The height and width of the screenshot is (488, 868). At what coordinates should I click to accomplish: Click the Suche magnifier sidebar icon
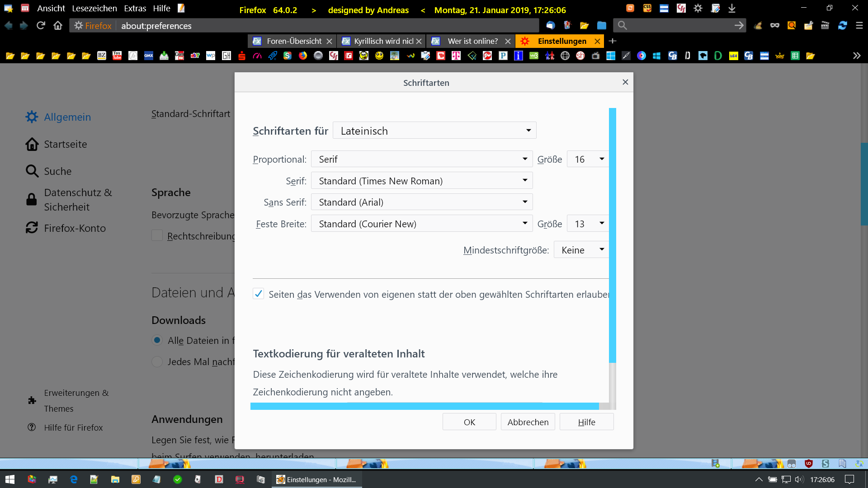point(32,171)
